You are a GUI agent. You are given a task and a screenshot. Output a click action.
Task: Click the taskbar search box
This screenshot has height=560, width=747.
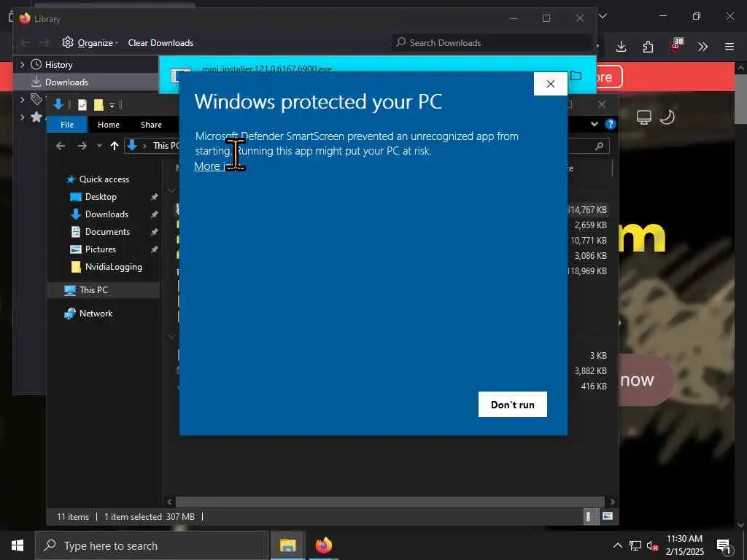[x=152, y=545]
